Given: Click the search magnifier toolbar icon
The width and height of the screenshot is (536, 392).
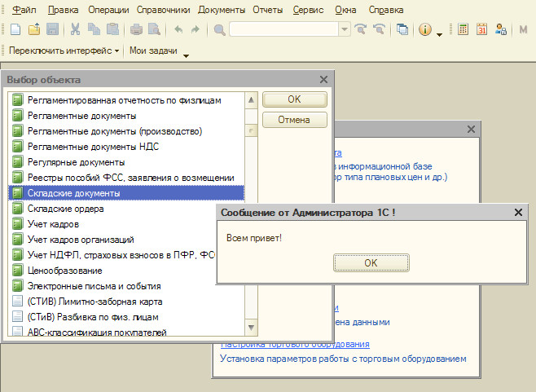Looking at the screenshot, I should [x=220, y=30].
